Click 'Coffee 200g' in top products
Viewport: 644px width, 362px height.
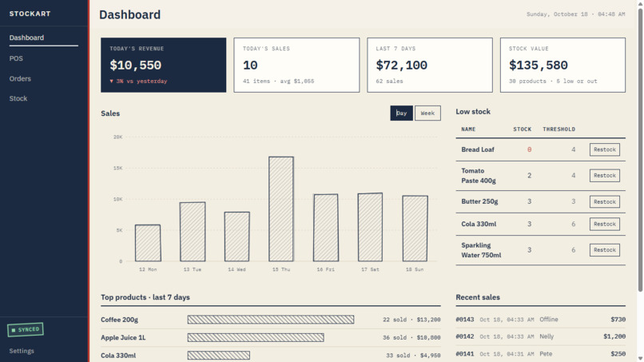tap(120, 320)
